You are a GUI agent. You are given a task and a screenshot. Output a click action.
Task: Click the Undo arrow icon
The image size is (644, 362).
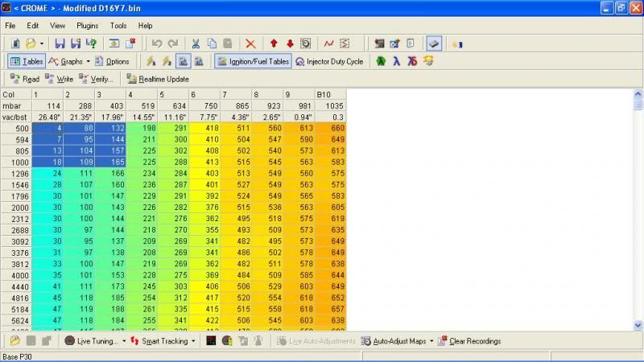157,43
